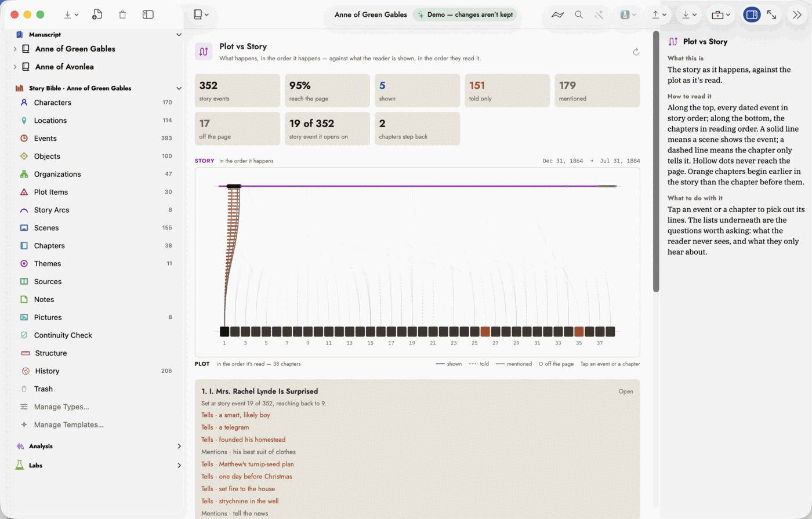The width and height of the screenshot is (812, 519).
Task: Open the toolbox briefcase dropdown
Action: [x=721, y=14]
